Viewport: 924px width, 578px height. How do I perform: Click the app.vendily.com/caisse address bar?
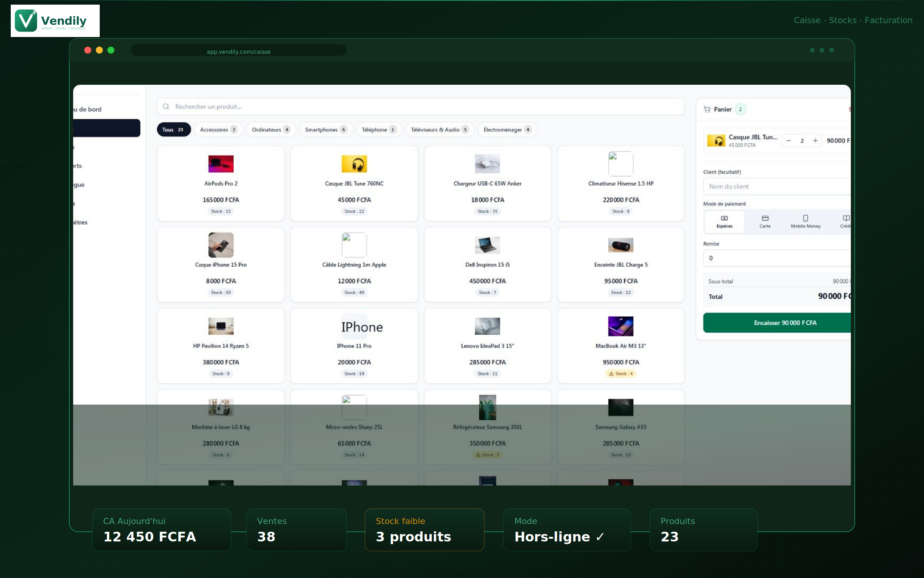[x=239, y=50]
